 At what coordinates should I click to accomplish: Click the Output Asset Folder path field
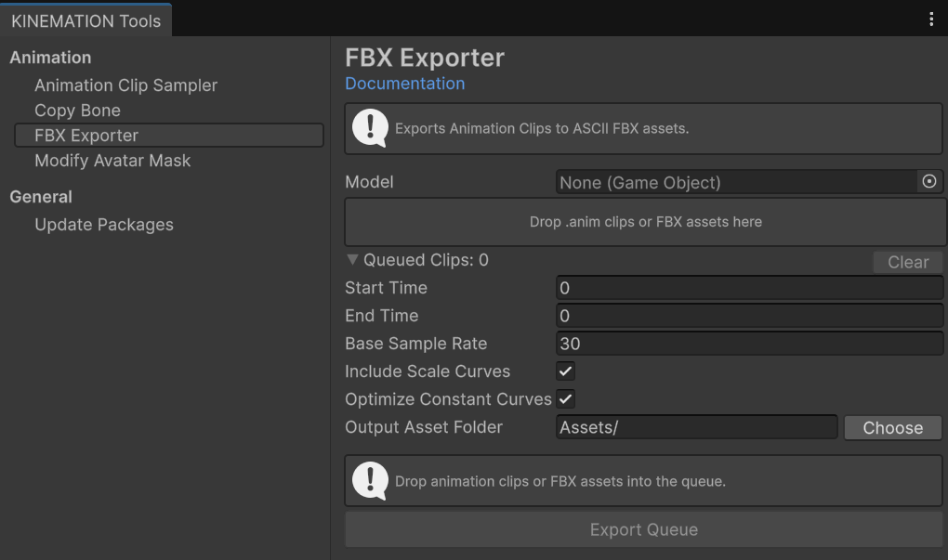pyautogui.click(x=696, y=427)
